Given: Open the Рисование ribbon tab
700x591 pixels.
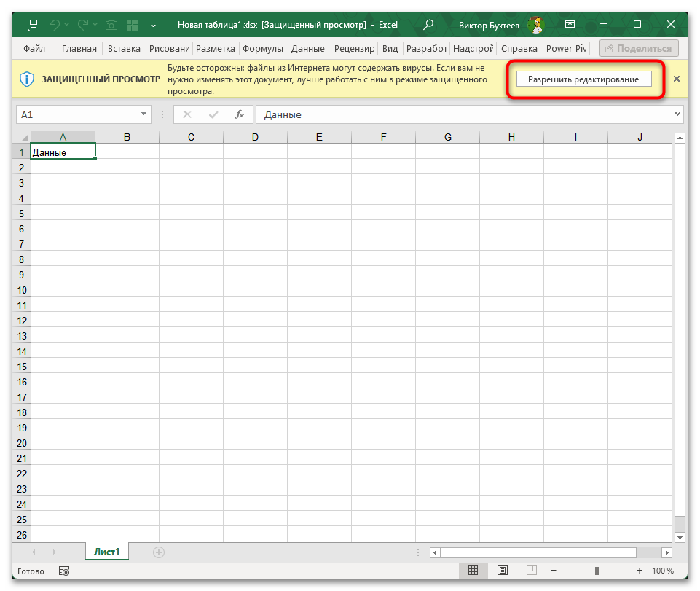Looking at the screenshot, I should pyautogui.click(x=169, y=48).
